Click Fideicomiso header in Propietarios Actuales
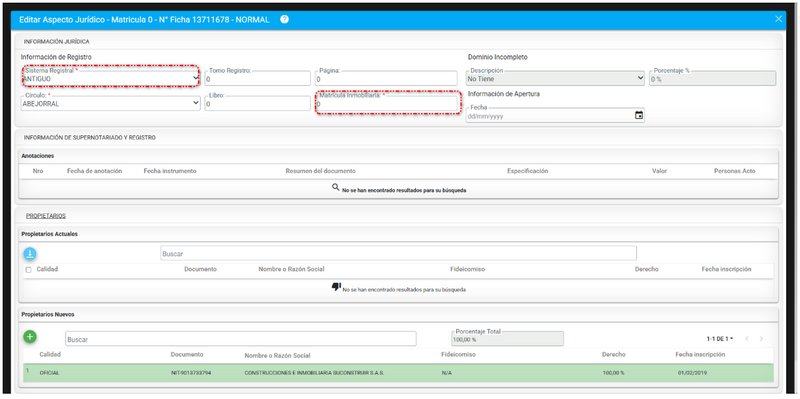The image size is (800, 399). point(467,269)
